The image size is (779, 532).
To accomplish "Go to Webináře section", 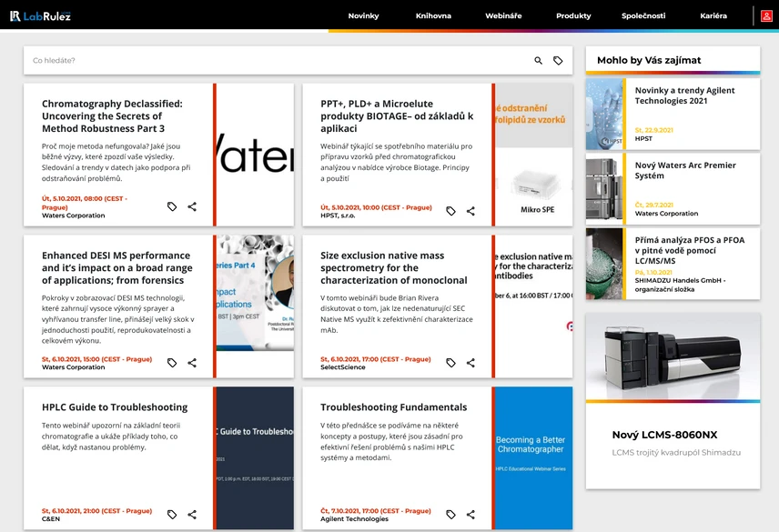I will (503, 15).
